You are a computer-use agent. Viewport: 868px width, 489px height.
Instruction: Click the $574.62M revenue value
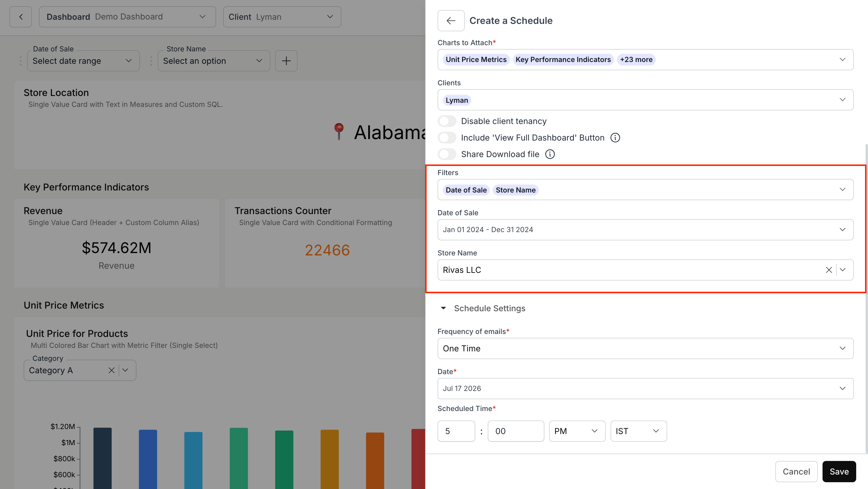point(117,248)
